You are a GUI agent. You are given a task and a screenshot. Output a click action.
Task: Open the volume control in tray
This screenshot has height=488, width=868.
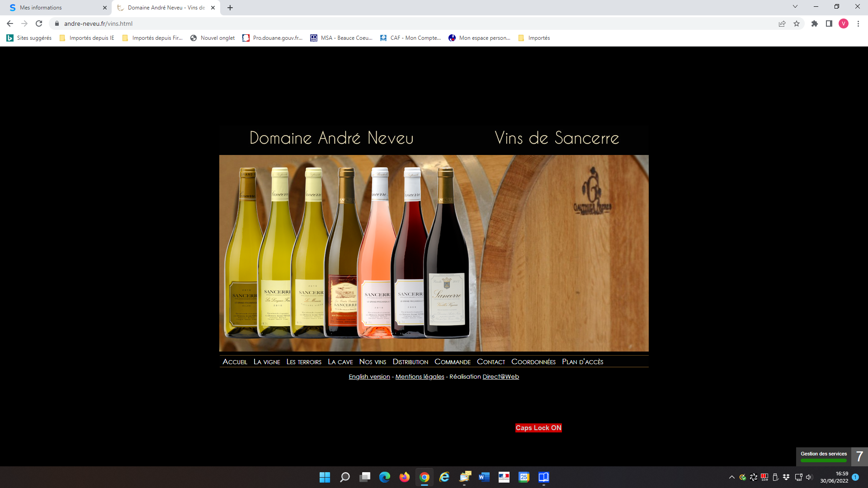809,477
